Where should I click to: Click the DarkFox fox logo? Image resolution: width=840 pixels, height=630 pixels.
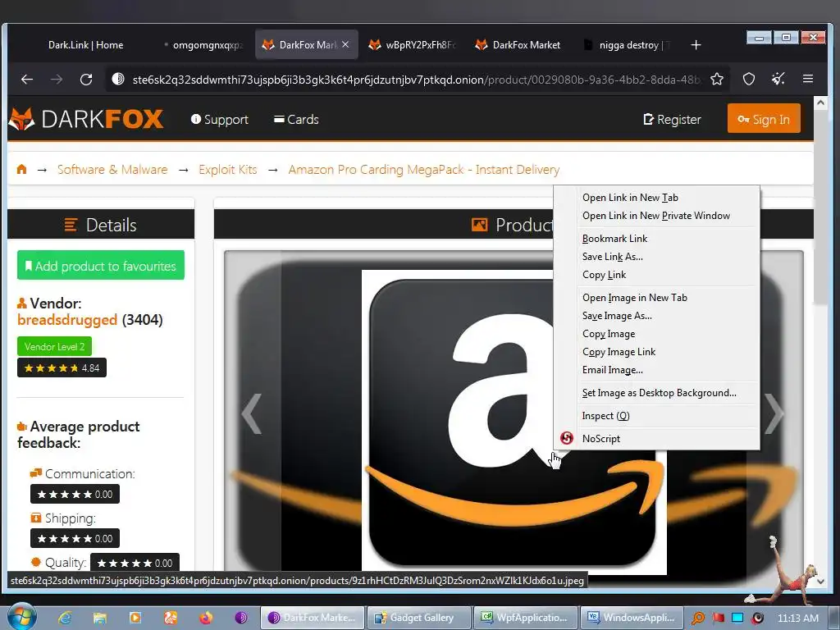pyautogui.click(x=21, y=119)
